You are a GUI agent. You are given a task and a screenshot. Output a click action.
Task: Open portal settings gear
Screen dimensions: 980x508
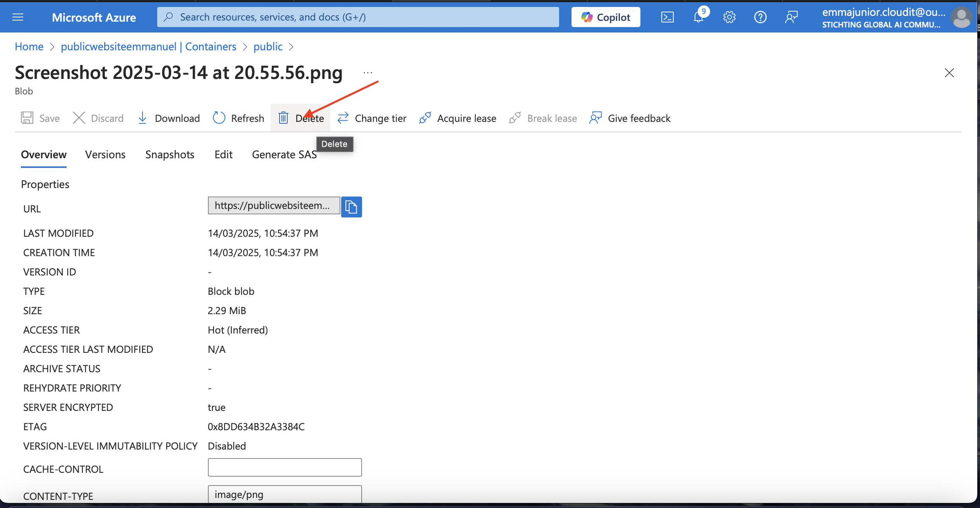729,17
